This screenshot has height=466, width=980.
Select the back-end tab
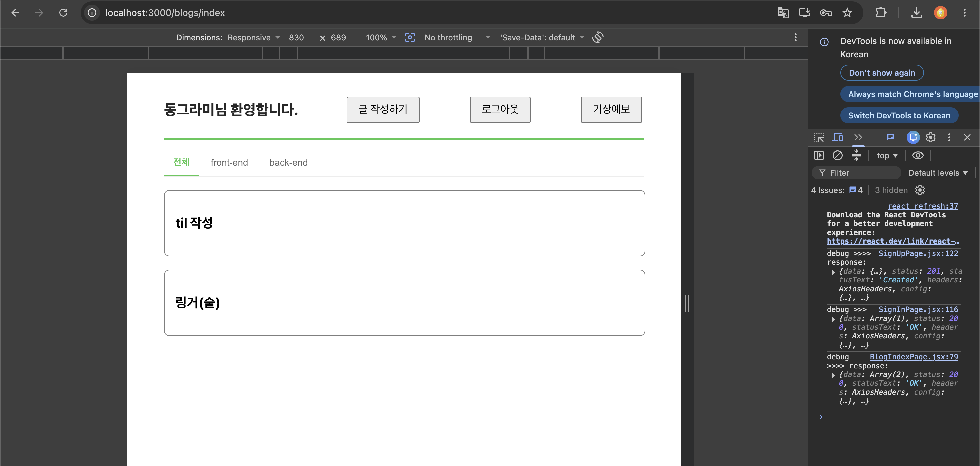[288, 162]
